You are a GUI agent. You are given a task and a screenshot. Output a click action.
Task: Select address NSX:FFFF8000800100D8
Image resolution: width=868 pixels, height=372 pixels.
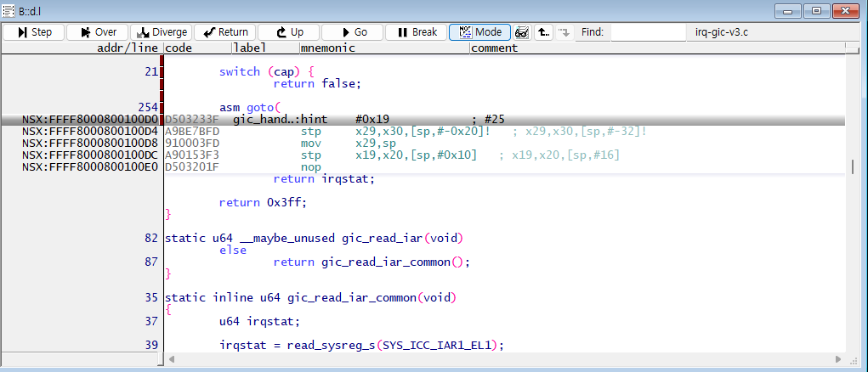pyautogui.click(x=89, y=144)
